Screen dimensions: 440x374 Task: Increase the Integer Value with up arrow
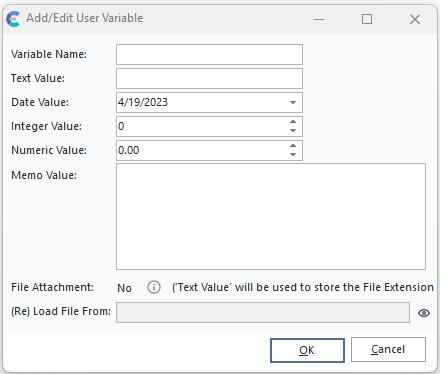[293, 122]
